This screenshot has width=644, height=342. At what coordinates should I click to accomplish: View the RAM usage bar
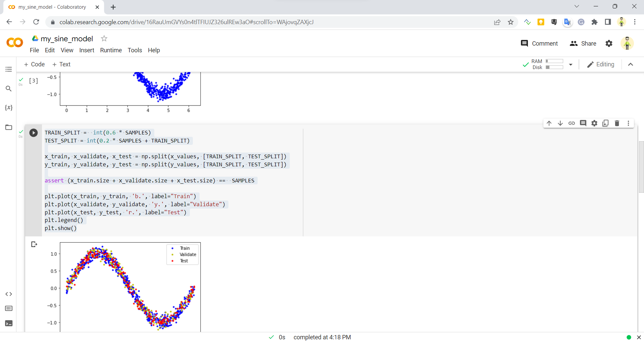click(x=554, y=61)
